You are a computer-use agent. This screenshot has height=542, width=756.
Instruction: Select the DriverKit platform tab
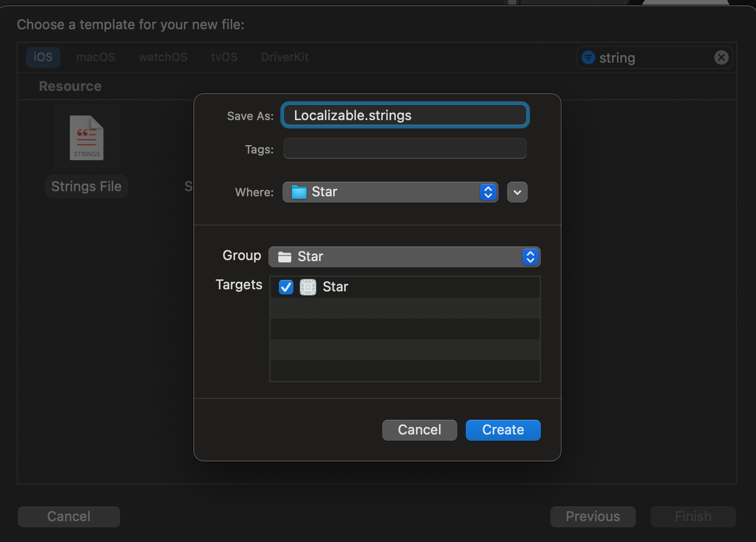pyautogui.click(x=285, y=57)
